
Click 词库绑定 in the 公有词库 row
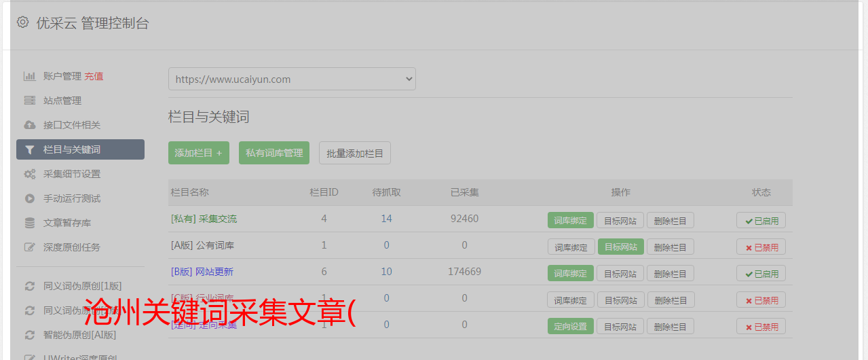click(x=571, y=247)
